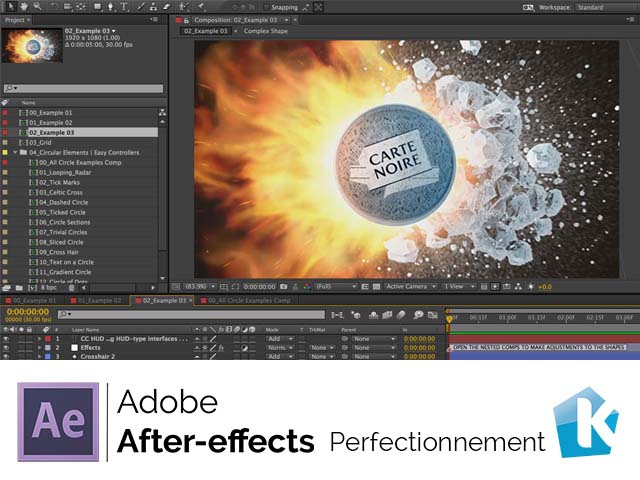
Task: Delete selected project item with trash icon
Action: pyautogui.click(x=71, y=288)
